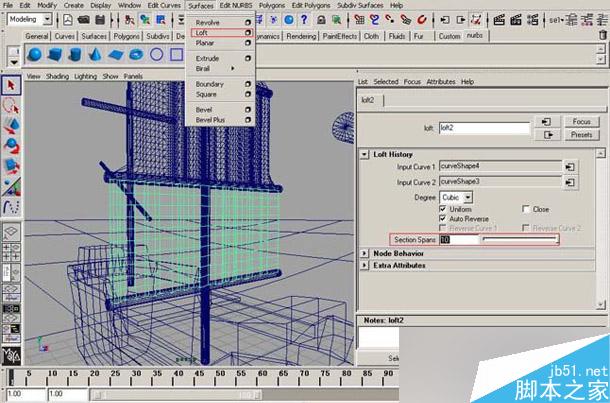Click the Input Curve 1 connection icon

pyautogui.click(x=570, y=167)
